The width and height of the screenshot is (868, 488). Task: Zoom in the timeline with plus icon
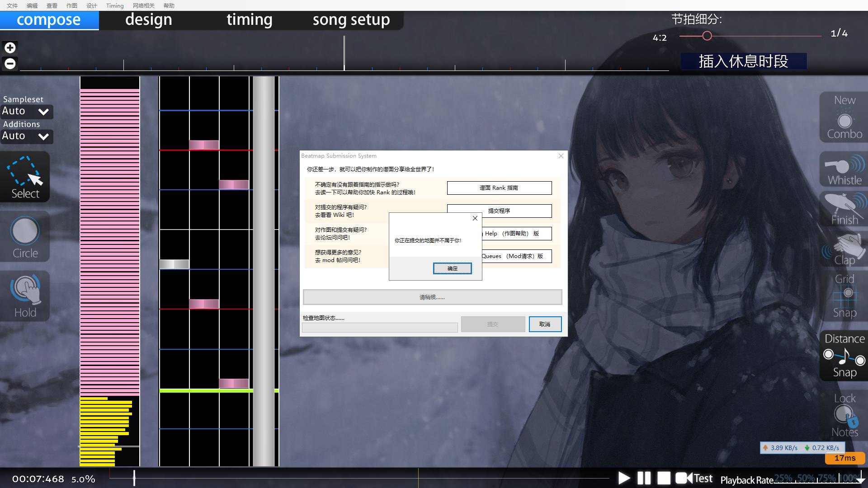[10, 47]
